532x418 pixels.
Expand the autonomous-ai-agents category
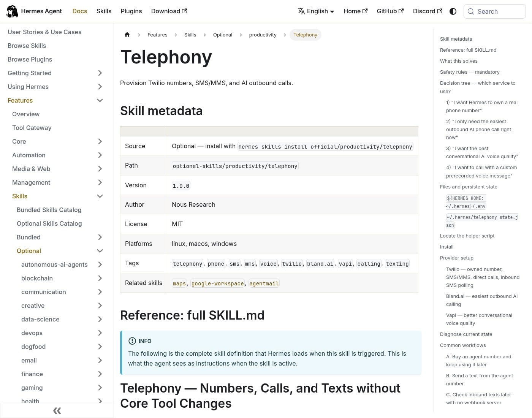pos(100,264)
